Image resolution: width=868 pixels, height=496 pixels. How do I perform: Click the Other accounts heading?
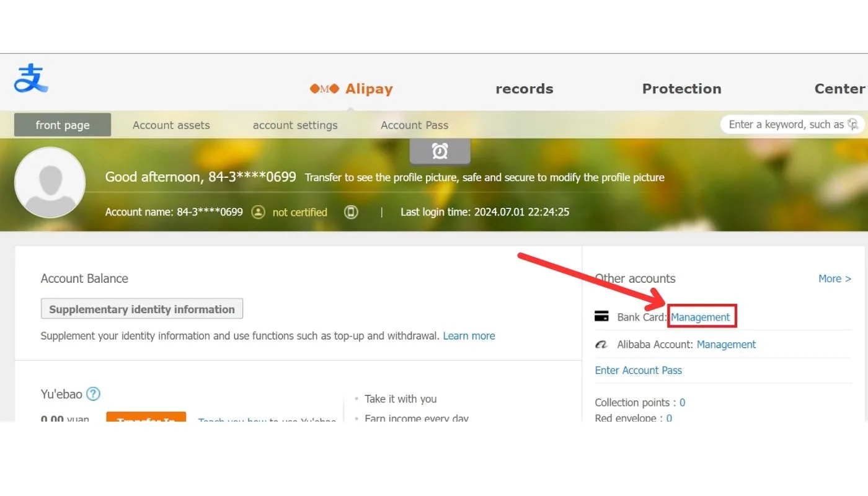click(635, 278)
